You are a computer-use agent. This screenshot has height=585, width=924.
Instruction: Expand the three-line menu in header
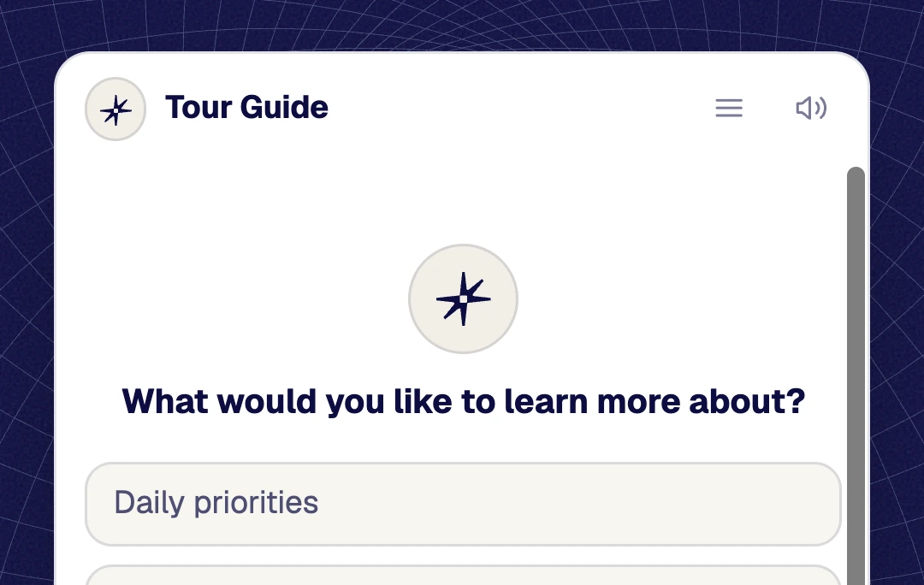click(x=728, y=108)
